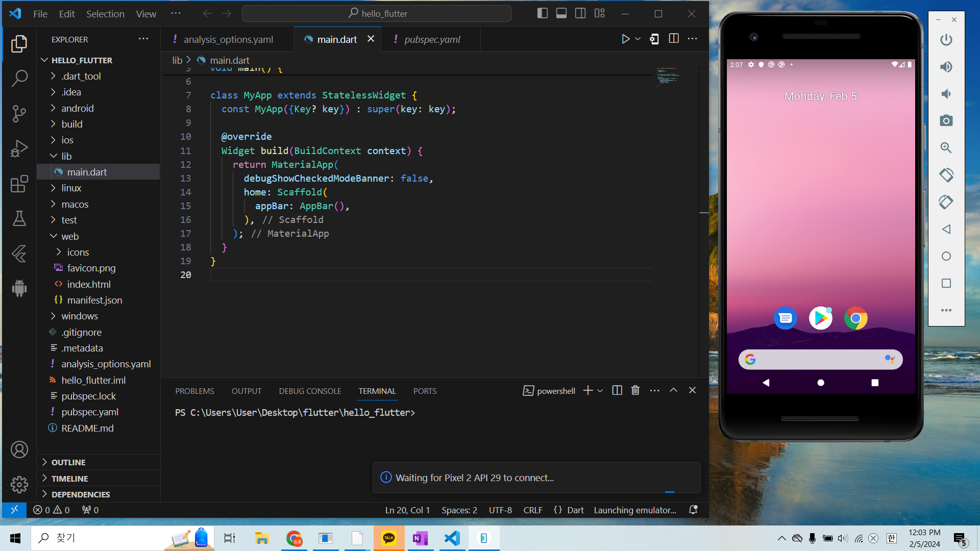Open the Selection menu
This screenshot has width=980, height=551.
pos(105,14)
